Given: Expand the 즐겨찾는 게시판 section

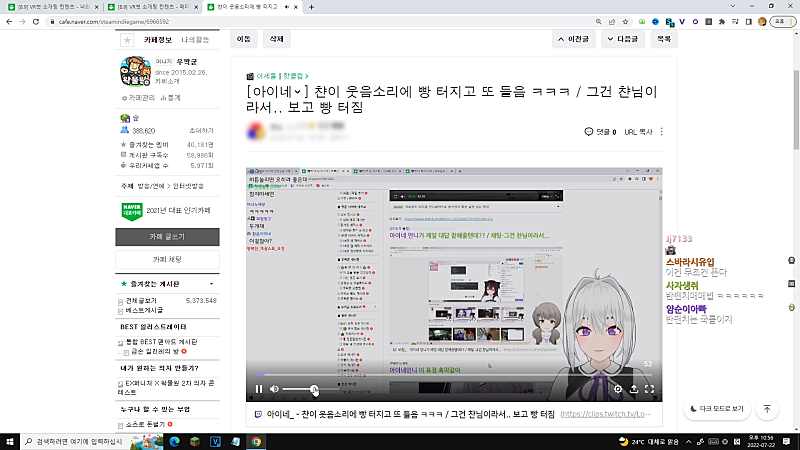Looking at the screenshot, I should [210, 285].
